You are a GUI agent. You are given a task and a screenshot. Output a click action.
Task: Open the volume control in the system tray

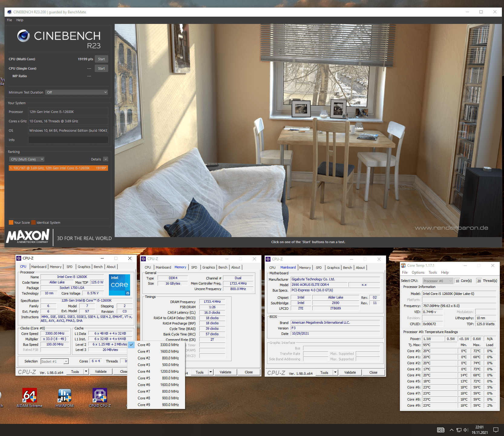[466, 430]
